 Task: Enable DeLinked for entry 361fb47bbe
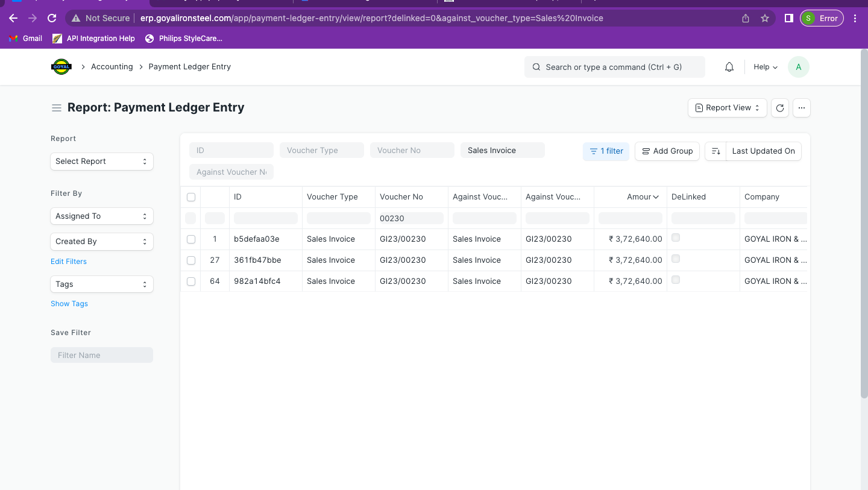675,259
